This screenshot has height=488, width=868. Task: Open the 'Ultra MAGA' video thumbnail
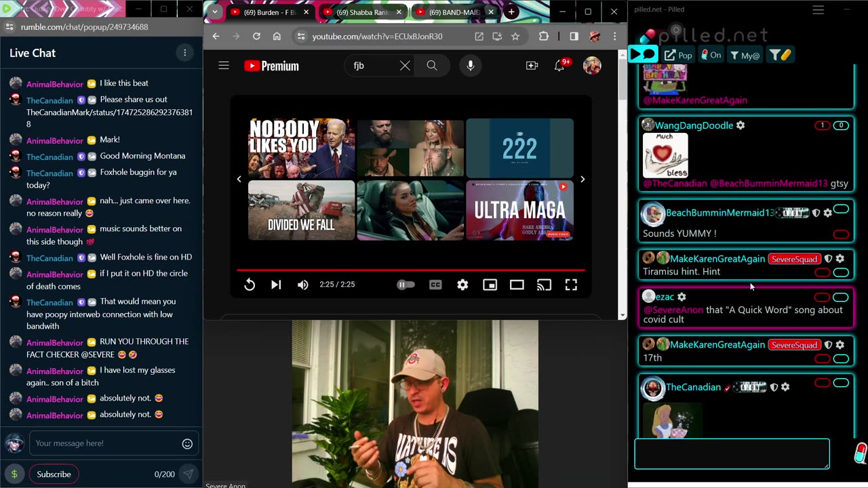519,210
